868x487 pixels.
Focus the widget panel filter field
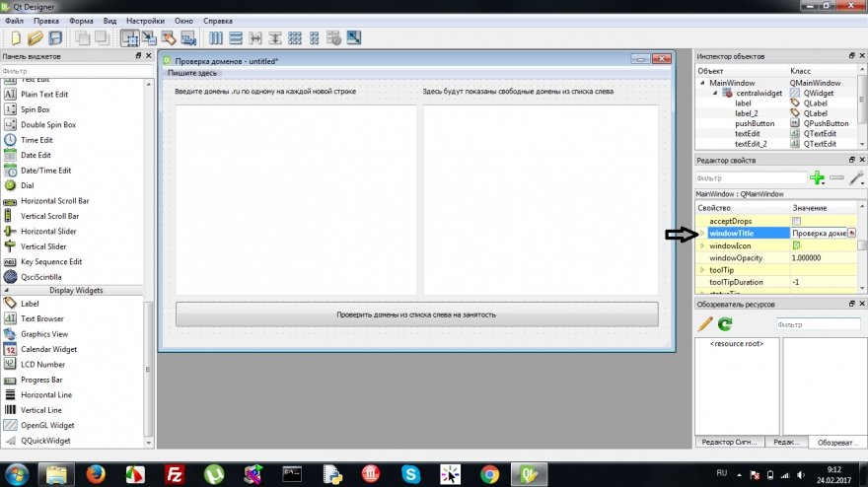click(77, 71)
